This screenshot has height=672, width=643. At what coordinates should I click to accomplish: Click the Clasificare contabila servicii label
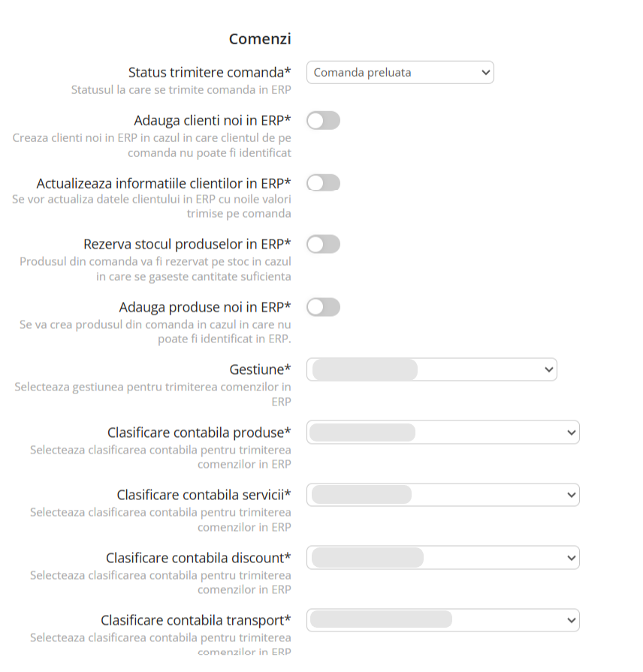coord(204,495)
